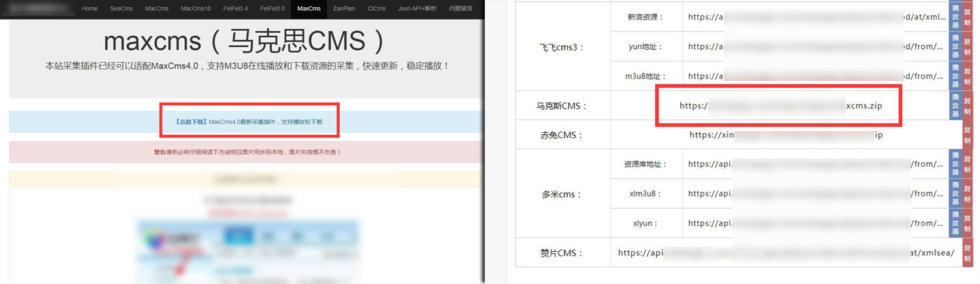Copy the 赤兔CMS URL with 复制
This screenshot has width=980, height=284.
click(968, 135)
